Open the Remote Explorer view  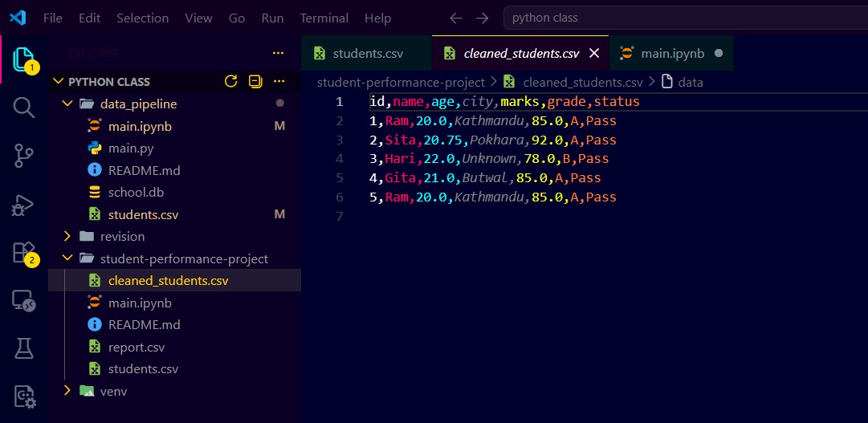pos(24,301)
